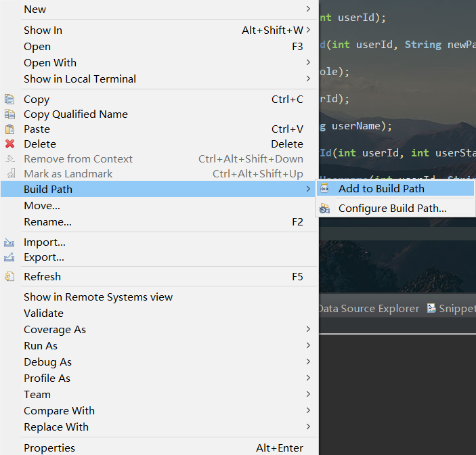The height and width of the screenshot is (455, 476).
Task: Expand the Coverage As submenu arrow
Action: pos(308,329)
